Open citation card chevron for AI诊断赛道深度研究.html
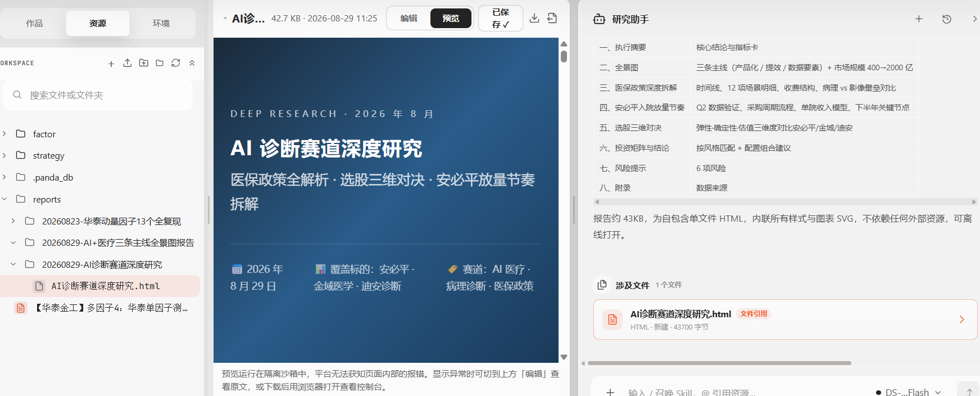Image resolution: width=980 pixels, height=396 pixels. point(961,319)
